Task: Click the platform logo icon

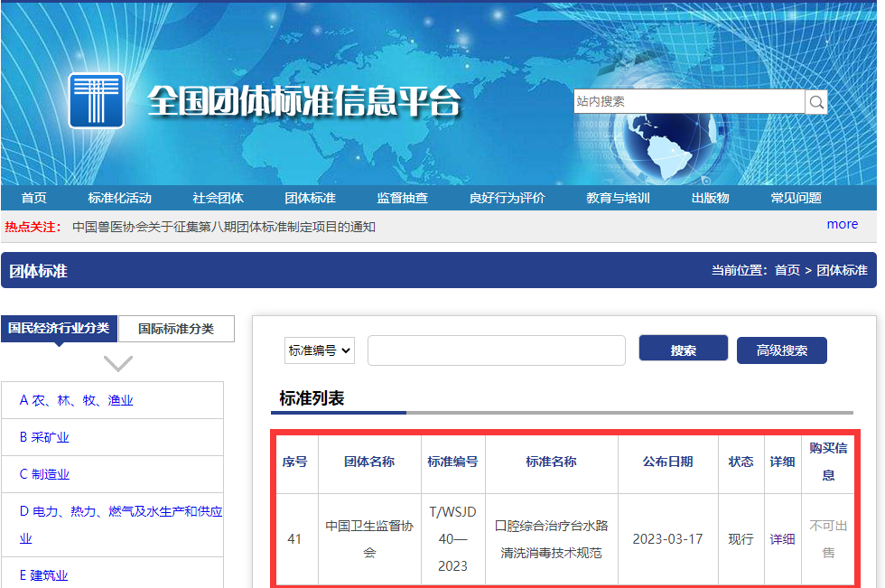Action: tap(97, 100)
